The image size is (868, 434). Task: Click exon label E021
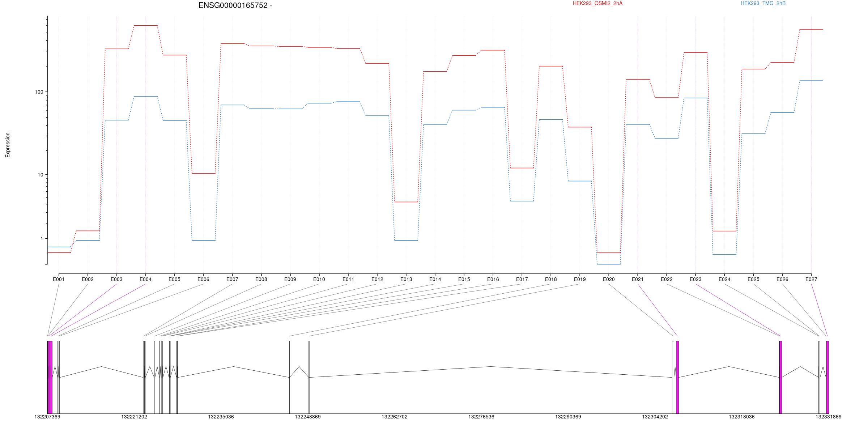638,279
